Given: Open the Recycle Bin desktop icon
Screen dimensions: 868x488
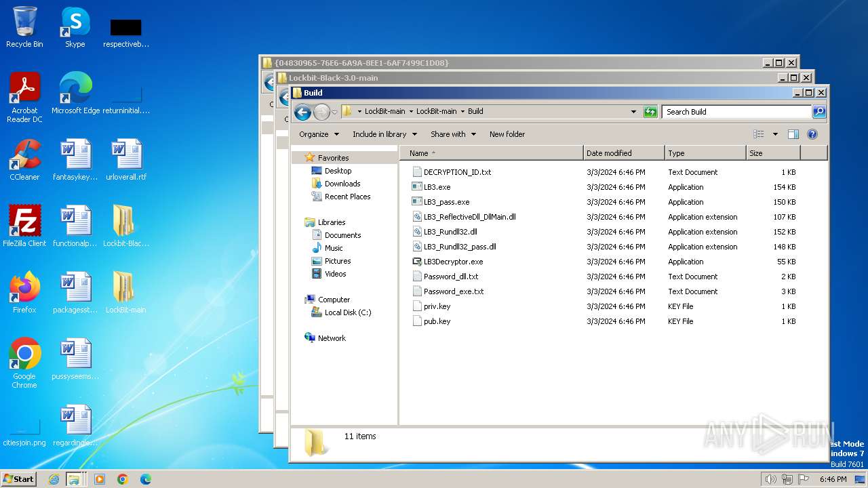Looking at the screenshot, I should point(24,27).
